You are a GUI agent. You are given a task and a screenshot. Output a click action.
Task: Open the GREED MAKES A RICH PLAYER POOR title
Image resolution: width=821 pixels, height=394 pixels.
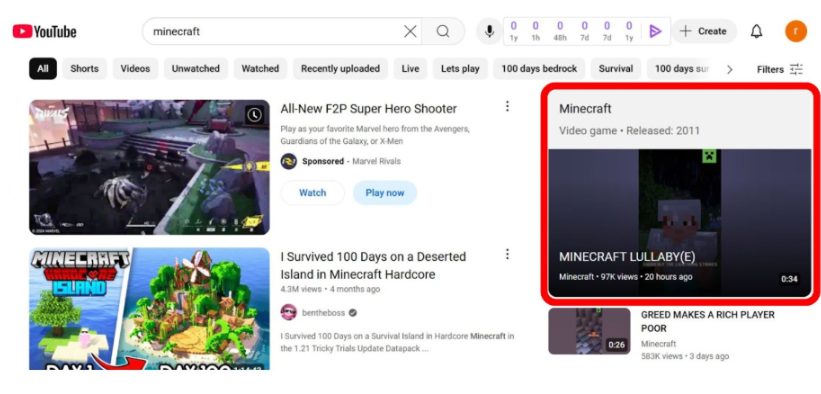pos(707,321)
